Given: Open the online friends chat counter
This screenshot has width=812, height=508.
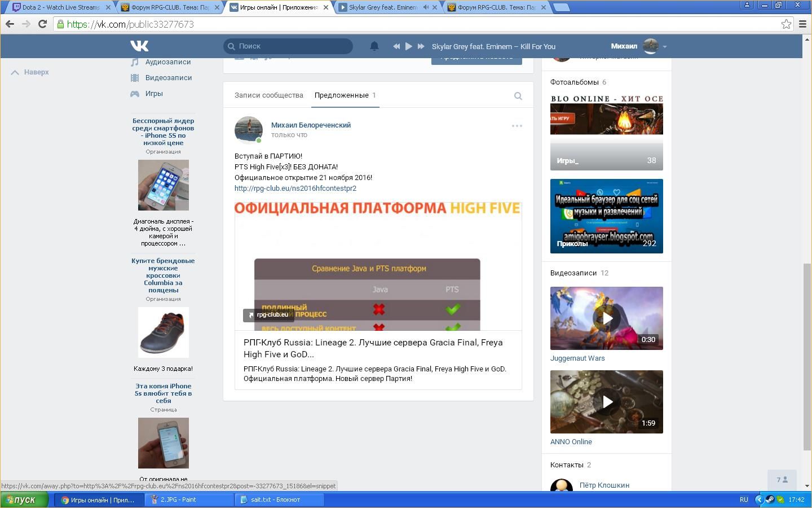Looking at the screenshot, I should (782, 480).
